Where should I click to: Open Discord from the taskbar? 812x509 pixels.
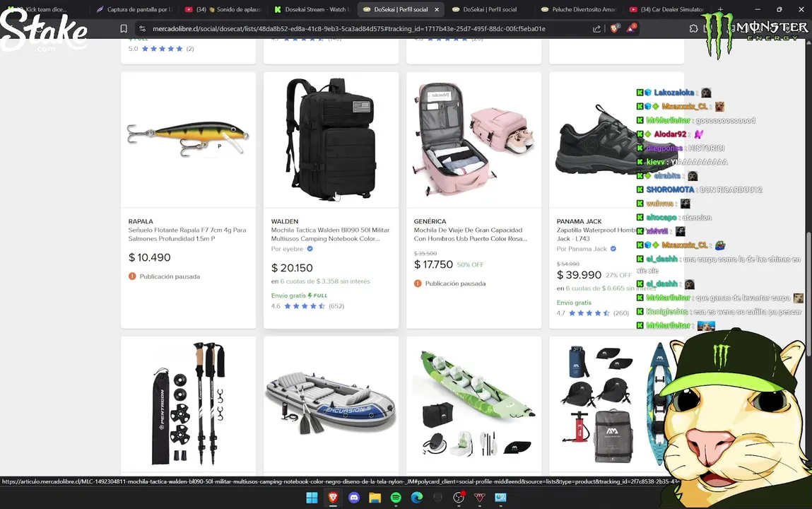coord(354,498)
